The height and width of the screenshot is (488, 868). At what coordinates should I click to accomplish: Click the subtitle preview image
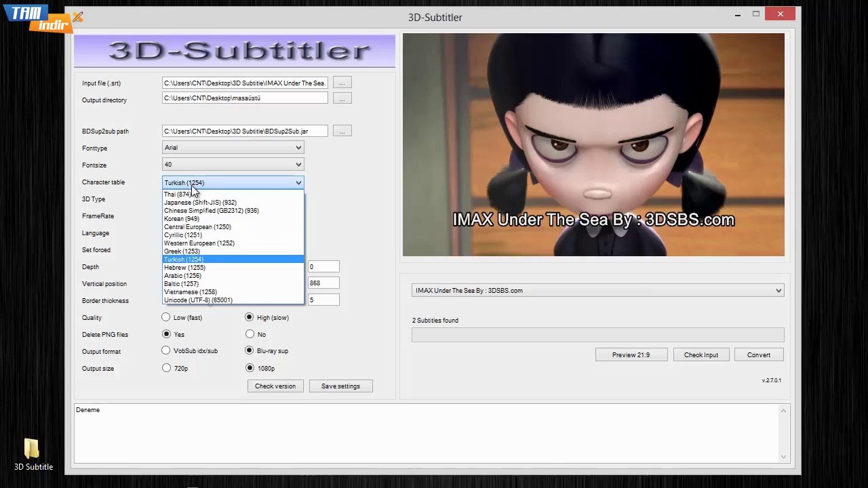(x=593, y=145)
